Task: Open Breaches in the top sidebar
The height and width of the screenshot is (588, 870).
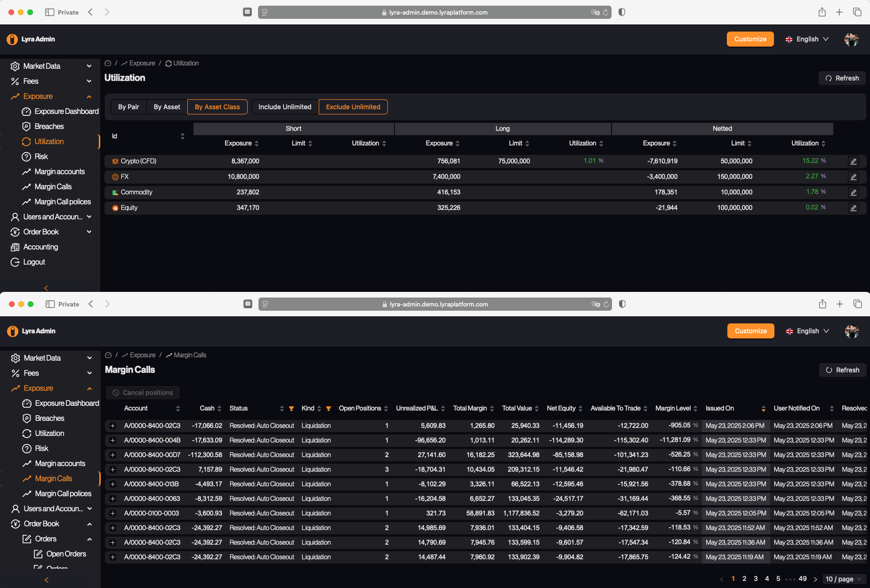Action: (x=49, y=127)
